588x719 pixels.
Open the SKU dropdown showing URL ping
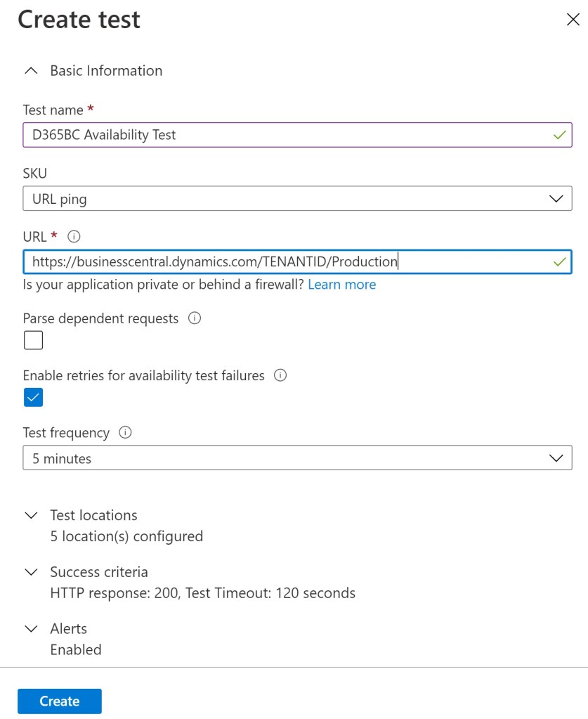coord(297,199)
